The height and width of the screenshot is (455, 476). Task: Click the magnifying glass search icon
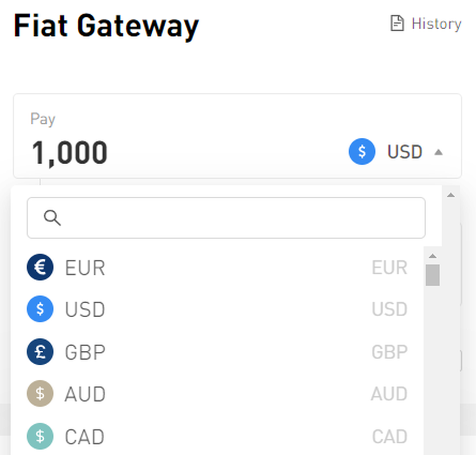52,217
